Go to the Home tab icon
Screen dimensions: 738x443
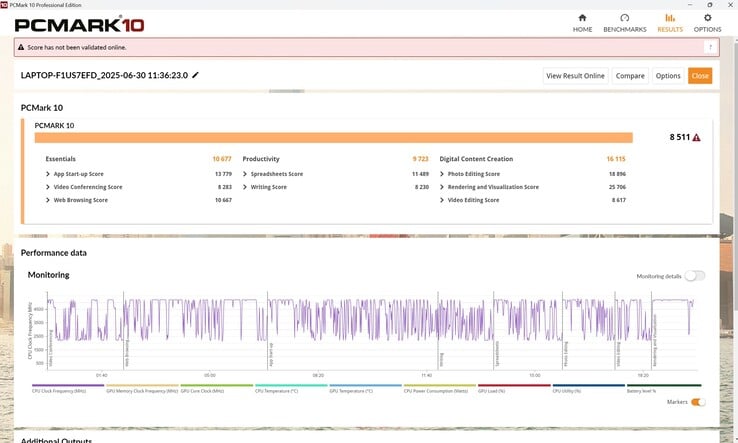pos(582,18)
